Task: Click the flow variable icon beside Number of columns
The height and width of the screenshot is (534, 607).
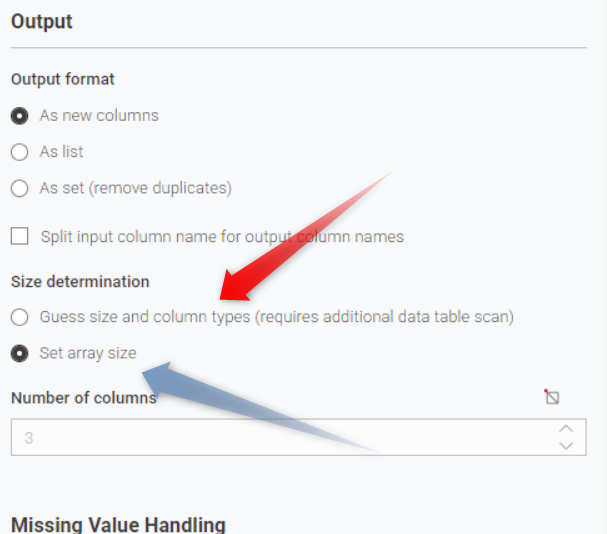Action: tap(552, 397)
